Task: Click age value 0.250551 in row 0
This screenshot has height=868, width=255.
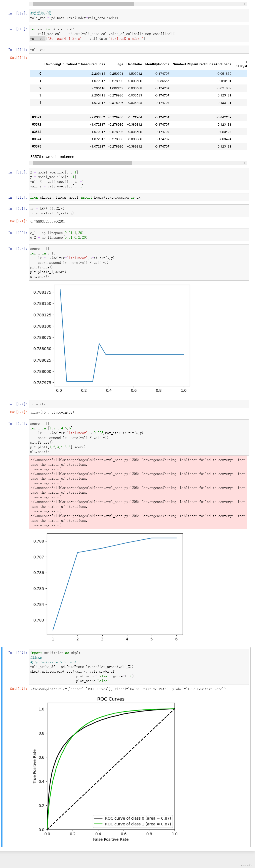Action: 116,74
